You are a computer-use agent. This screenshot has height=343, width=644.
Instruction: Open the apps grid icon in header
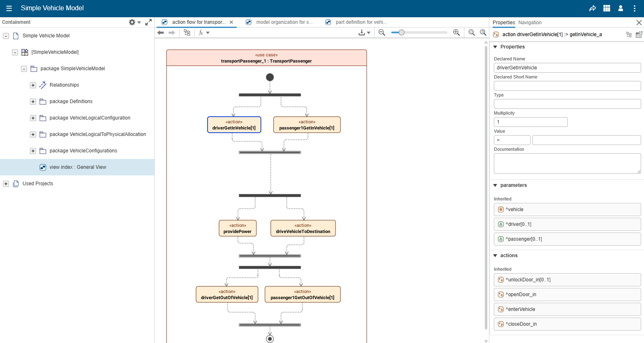click(607, 8)
